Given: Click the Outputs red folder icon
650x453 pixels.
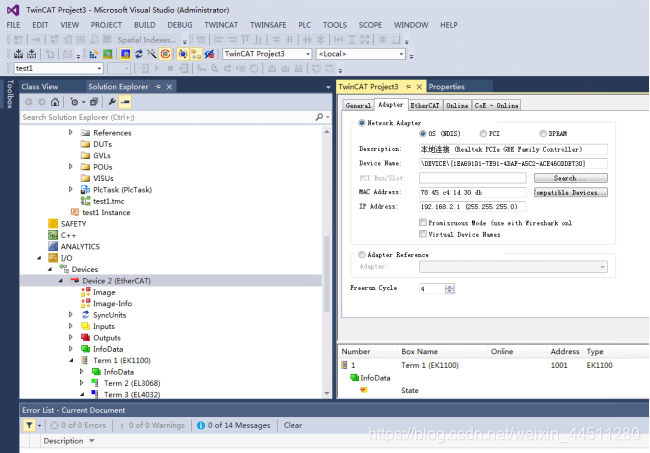Looking at the screenshot, I should coord(85,337).
